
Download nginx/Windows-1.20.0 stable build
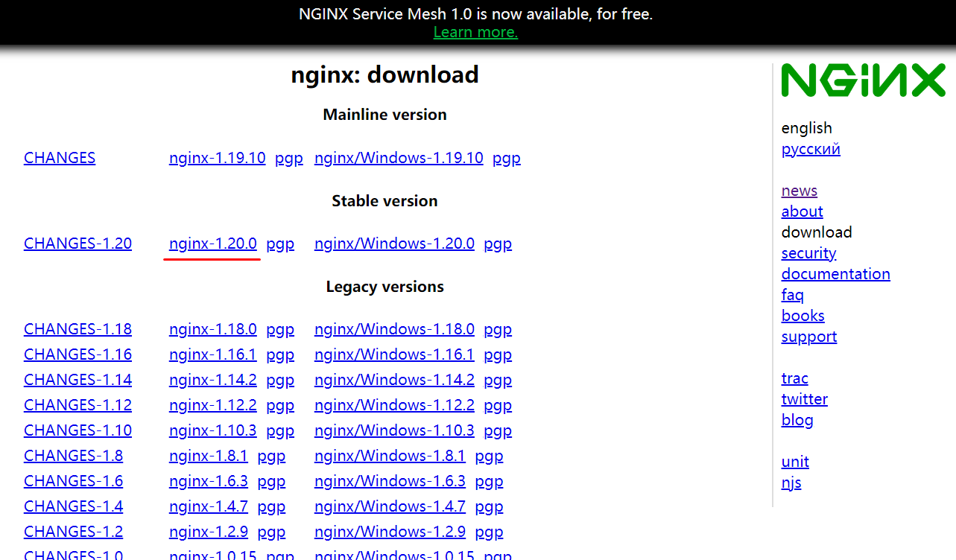[x=394, y=244]
